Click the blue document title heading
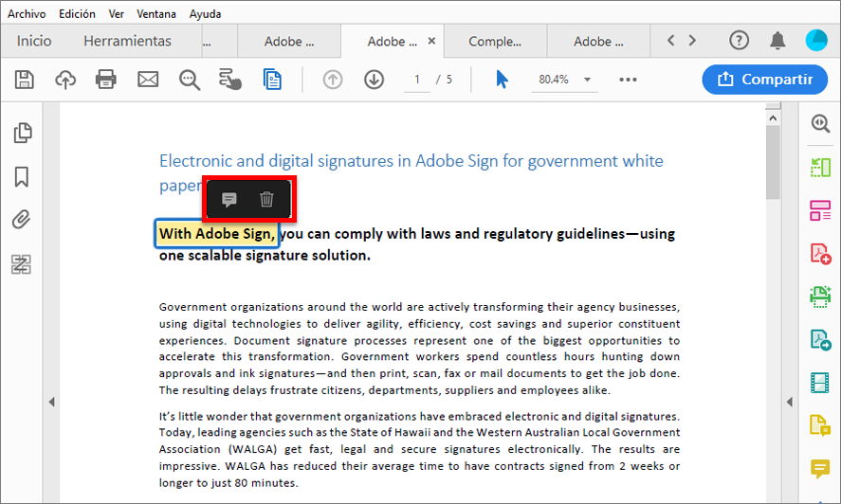 pyautogui.click(x=411, y=172)
